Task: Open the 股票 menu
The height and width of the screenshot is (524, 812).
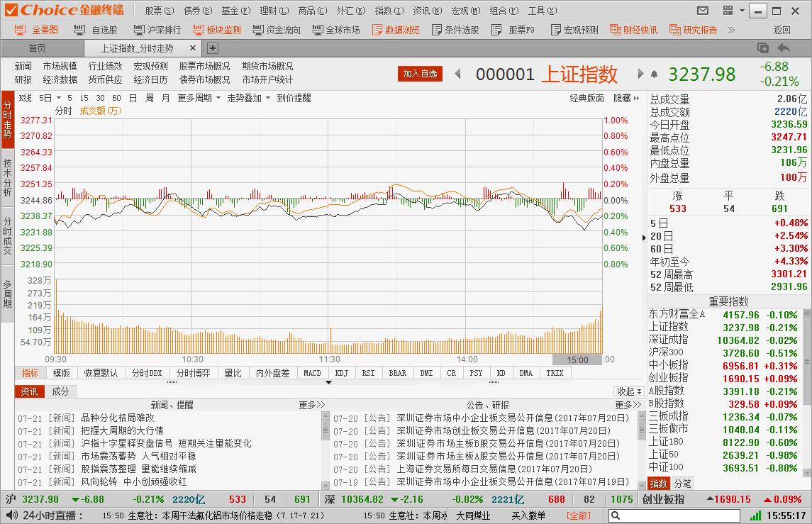Action: (158, 11)
